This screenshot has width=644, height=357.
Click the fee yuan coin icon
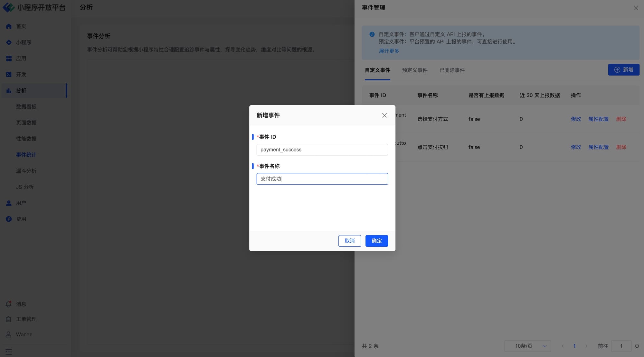9,219
